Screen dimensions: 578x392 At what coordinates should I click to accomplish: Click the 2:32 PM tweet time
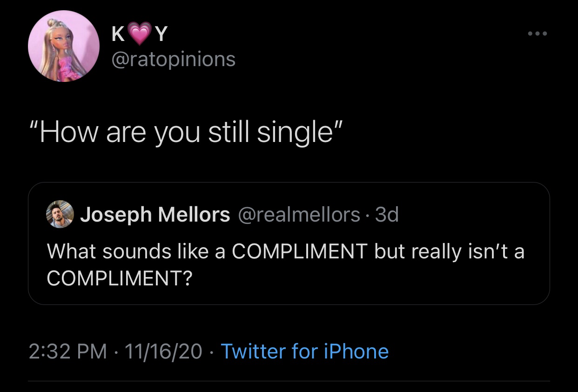[x=67, y=351]
